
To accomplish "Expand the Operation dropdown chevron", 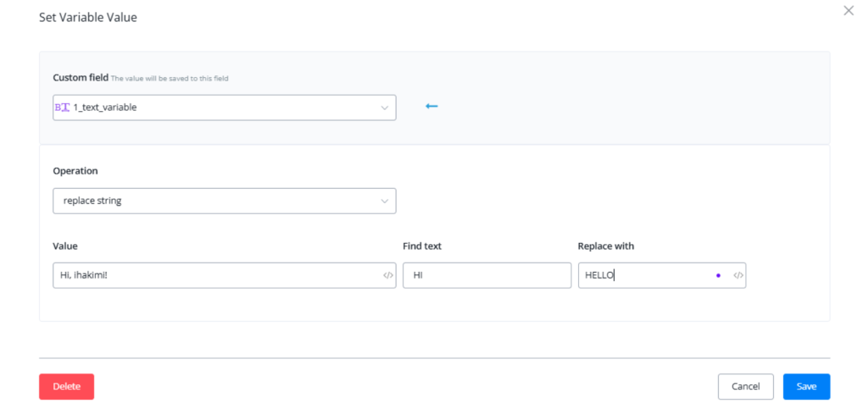I will click(x=384, y=201).
